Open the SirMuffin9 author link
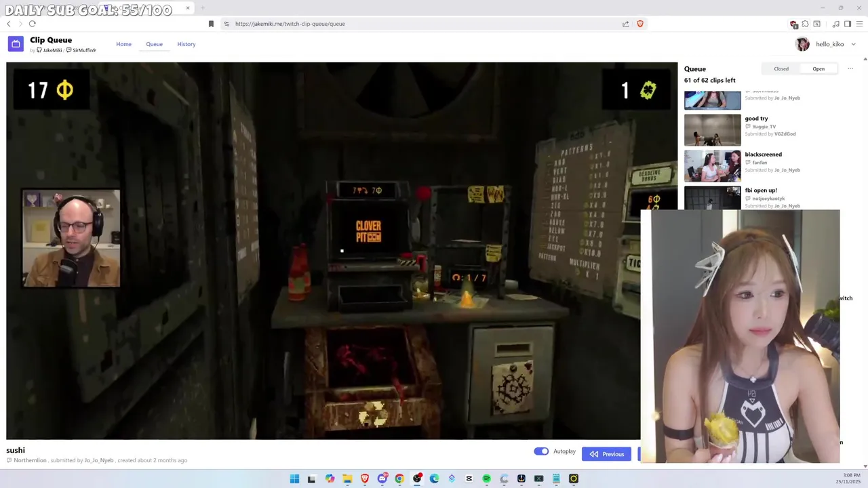 pyautogui.click(x=81, y=50)
